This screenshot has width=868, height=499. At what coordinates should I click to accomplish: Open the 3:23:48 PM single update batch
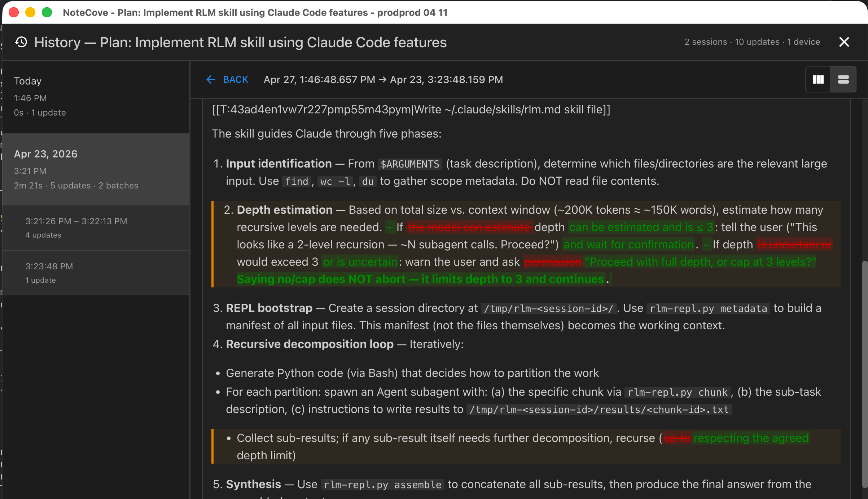pyautogui.click(x=96, y=273)
